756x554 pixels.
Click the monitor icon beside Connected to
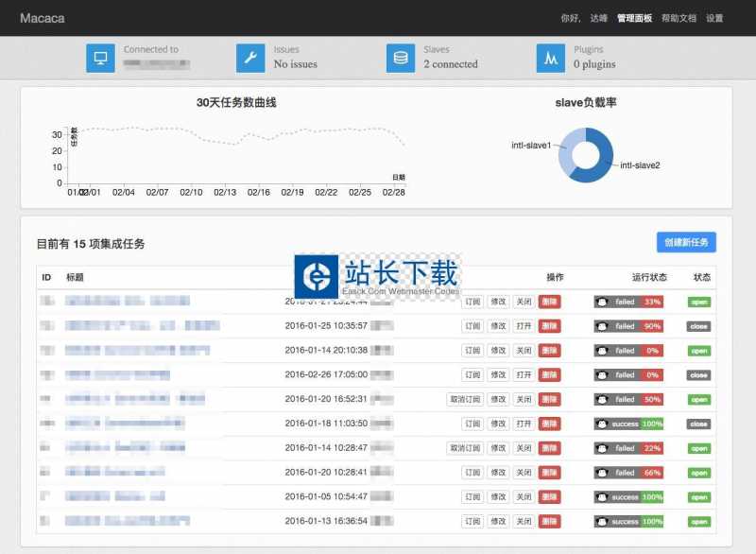point(100,58)
